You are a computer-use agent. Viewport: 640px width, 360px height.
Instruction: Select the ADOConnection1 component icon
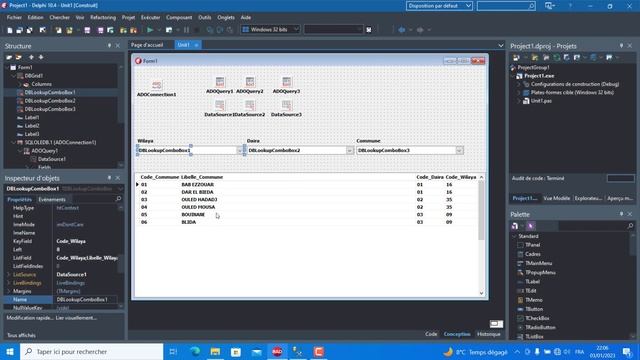[157, 85]
